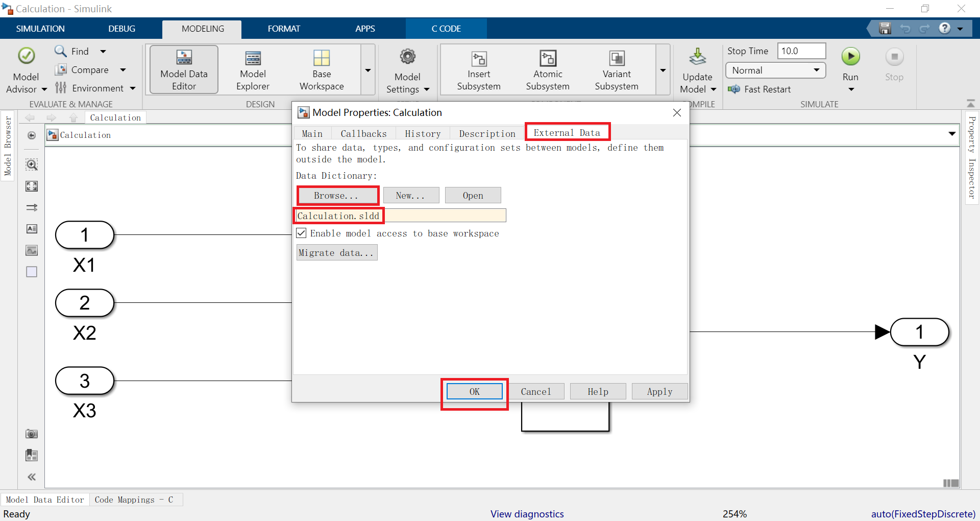Click the Stop Time input field
The image size is (980, 521).
[x=801, y=51]
